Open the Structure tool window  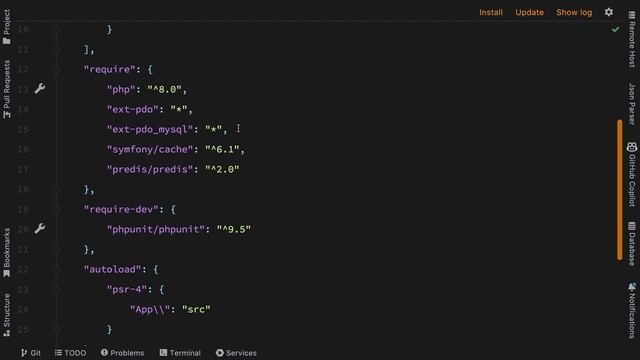[x=7, y=315]
